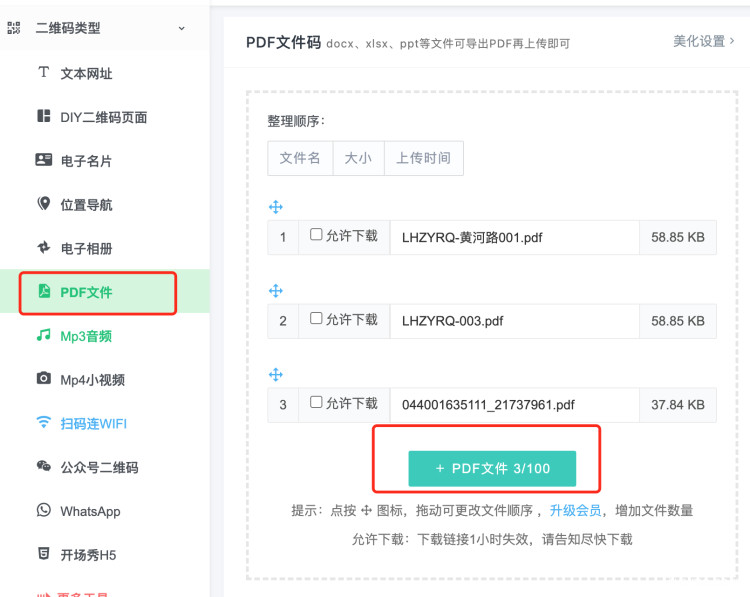Select the Mp4 video camera icon

tap(43, 379)
